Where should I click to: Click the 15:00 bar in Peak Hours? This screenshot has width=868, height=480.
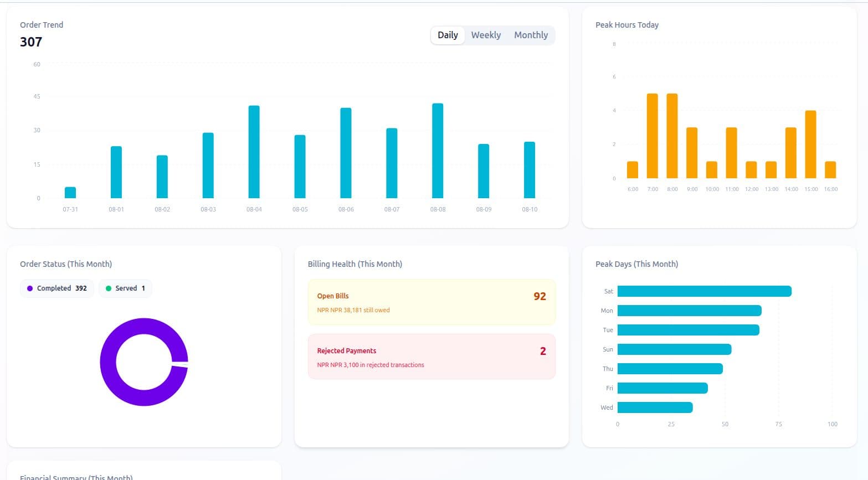[811, 144]
